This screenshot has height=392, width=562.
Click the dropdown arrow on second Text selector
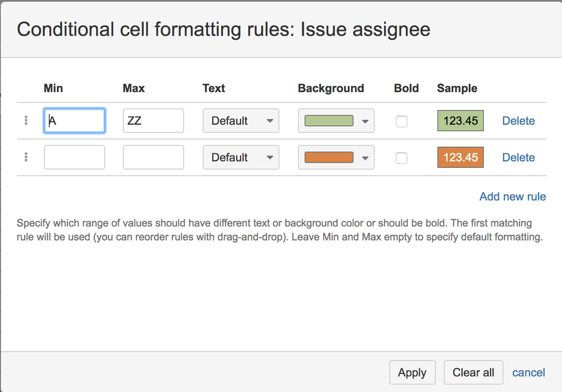tap(270, 157)
